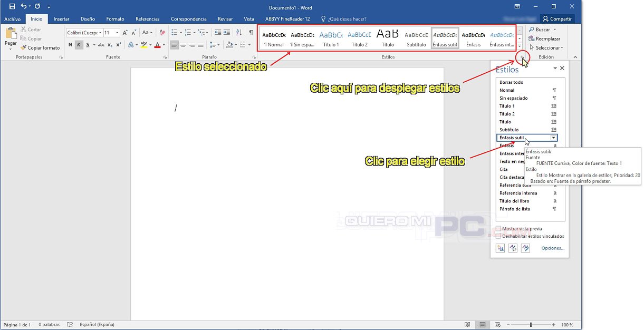Screen dimensions: 644x330
Task: Undo the last action in Quick Access
Action: pyautogui.click(x=24, y=7)
